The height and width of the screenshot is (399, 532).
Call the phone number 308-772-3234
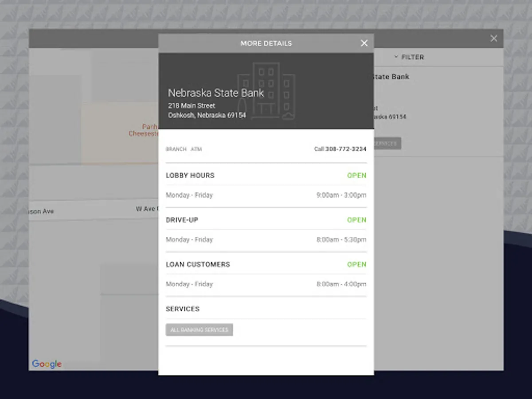[340, 149]
